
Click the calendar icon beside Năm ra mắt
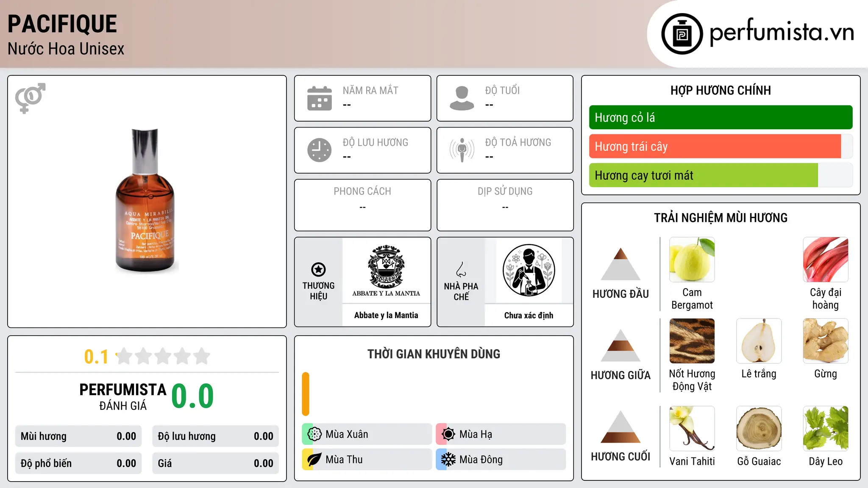pos(320,98)
